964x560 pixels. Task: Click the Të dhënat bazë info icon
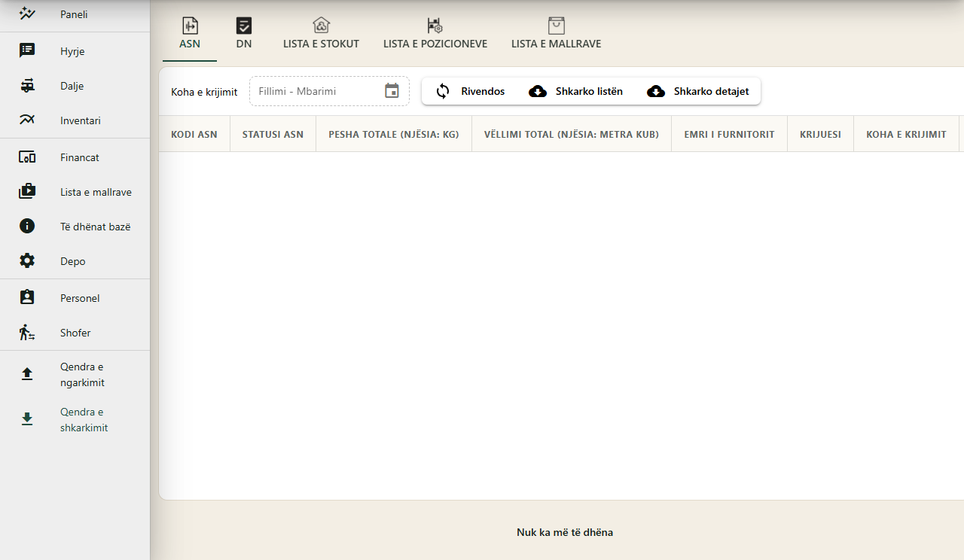[x=27, y=226]
